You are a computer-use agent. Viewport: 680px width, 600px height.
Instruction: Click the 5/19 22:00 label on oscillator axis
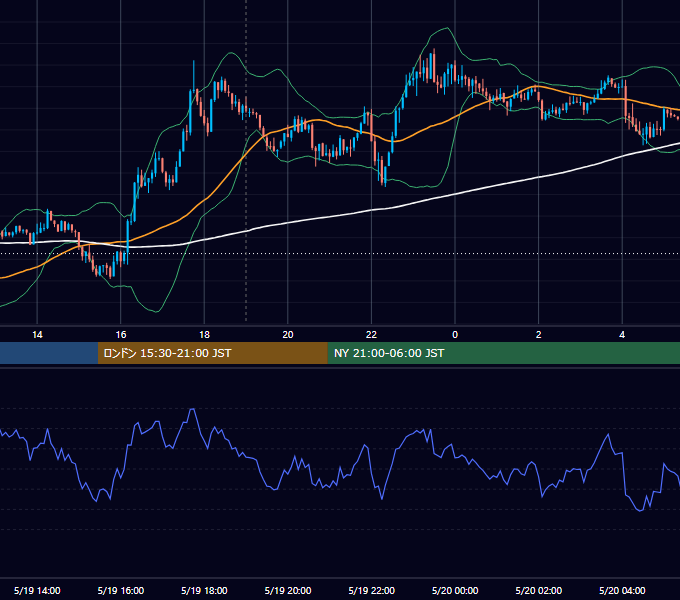coord(372,590)
